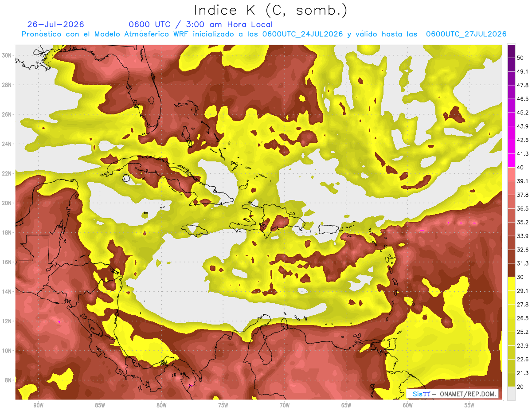Click the '10N' latitude label
This screenshot has height=411, width=532.
coord(7,351)
